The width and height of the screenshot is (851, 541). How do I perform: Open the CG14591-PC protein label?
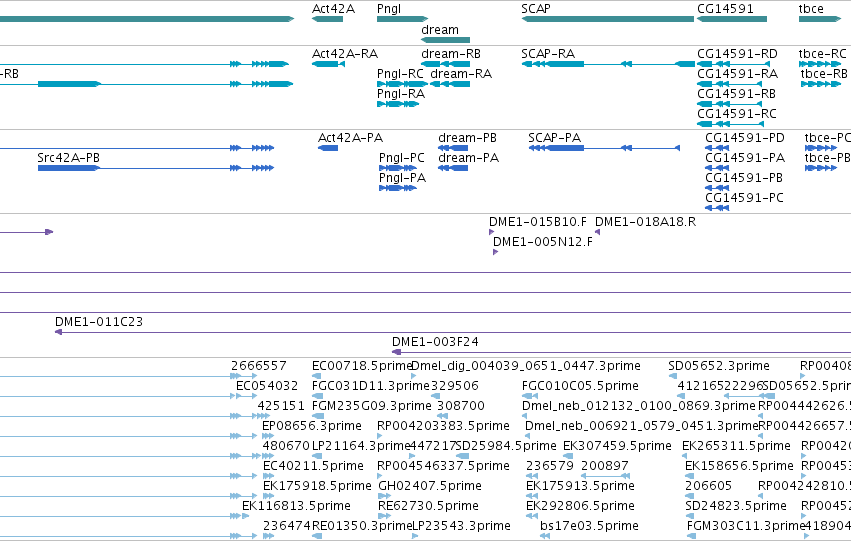745,198
